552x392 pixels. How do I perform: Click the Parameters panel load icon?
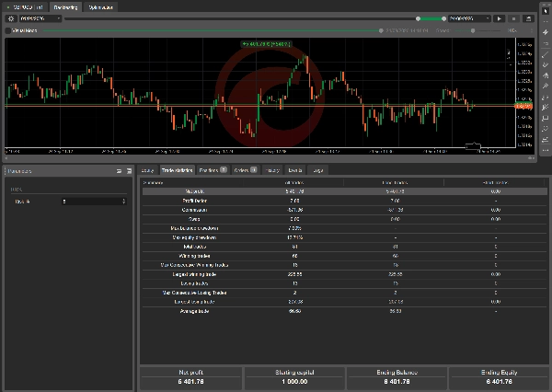click(119, 171)
